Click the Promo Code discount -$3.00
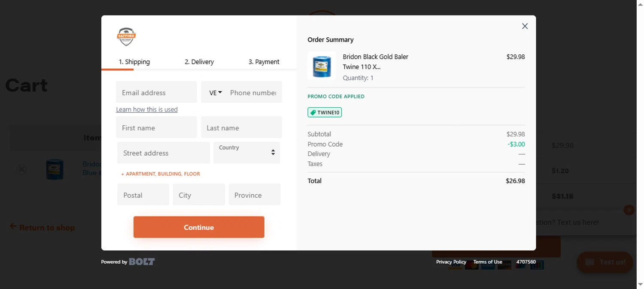Screen dimensions: 644x289 pos(516,144)
